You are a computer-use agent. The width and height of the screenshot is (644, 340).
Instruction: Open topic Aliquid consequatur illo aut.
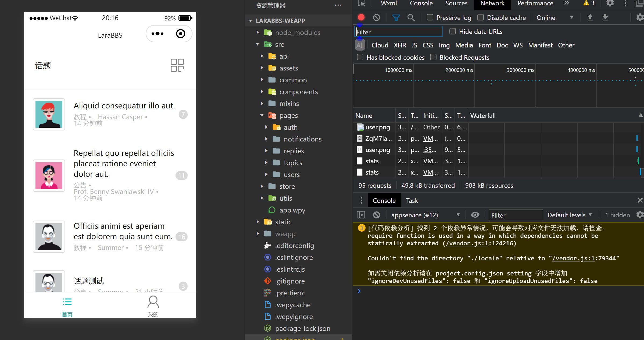coord(124,106)
